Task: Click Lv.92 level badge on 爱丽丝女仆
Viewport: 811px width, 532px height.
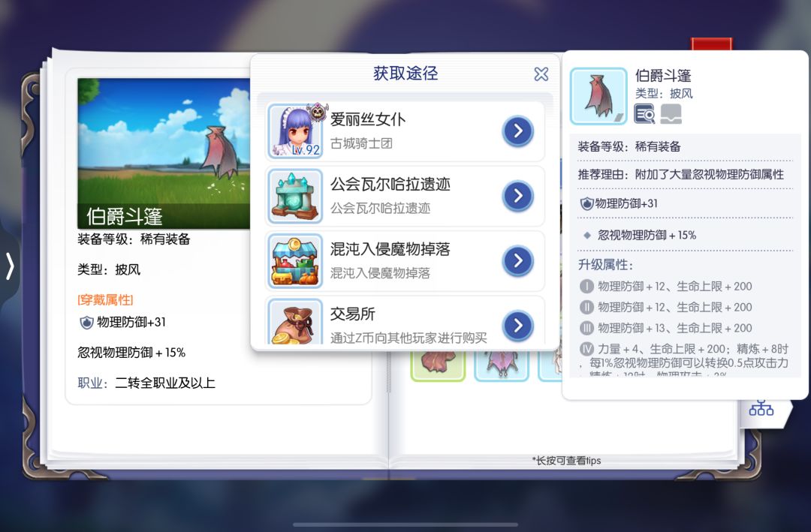Action: coord(306,150)
